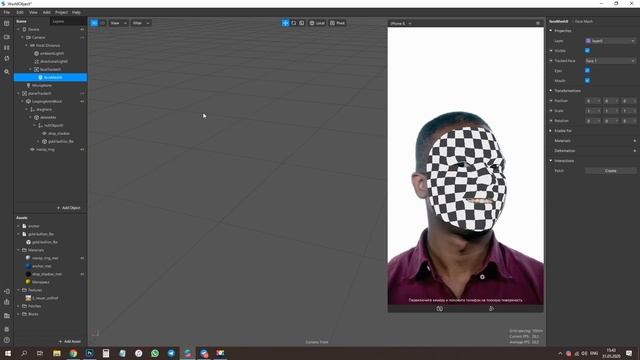This screenshot has width=640, height=360.
Task: Uncheck the Visible checkbox
Action: point(587,51)
